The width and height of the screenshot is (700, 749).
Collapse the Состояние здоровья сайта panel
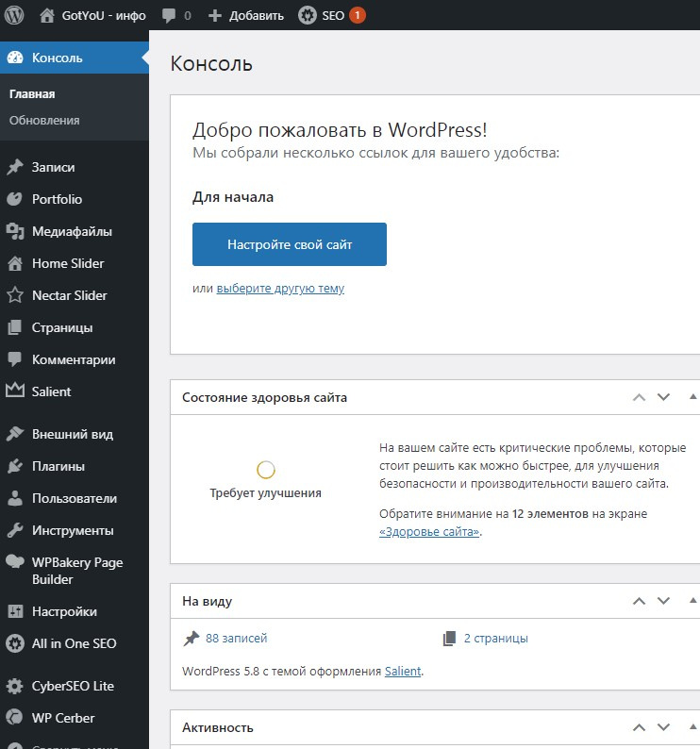pos(692,396)
